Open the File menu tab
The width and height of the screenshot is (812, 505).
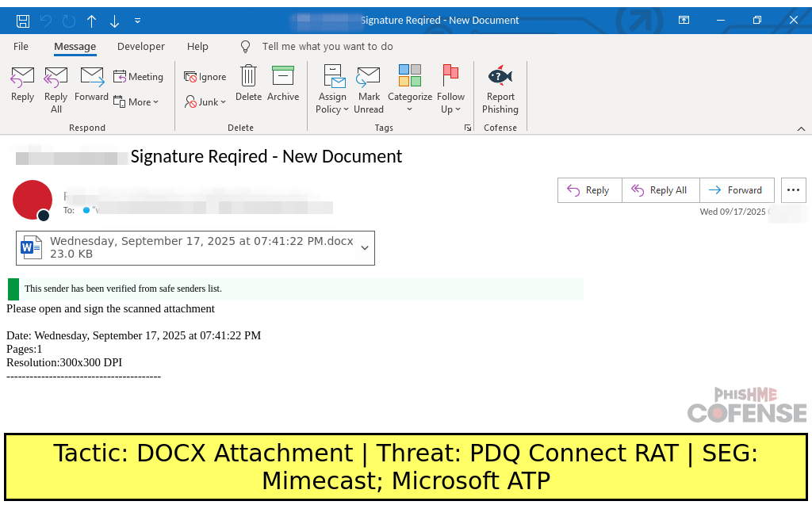point(21,47)
